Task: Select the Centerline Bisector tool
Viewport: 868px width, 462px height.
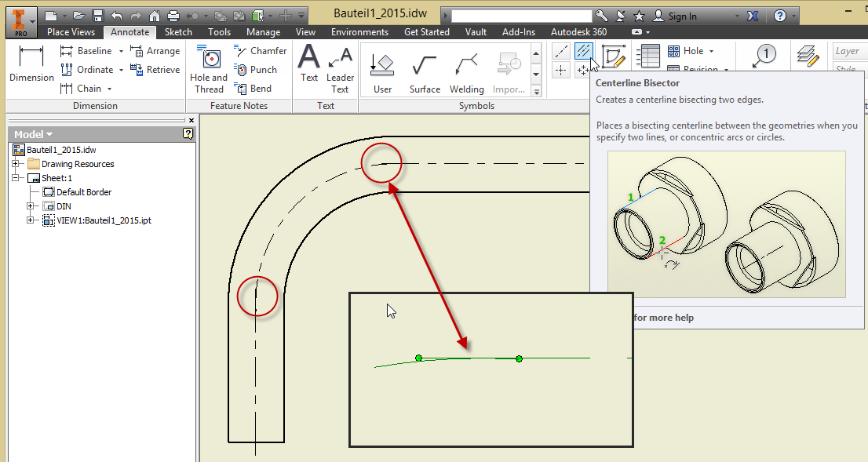Action: point(583,51)
